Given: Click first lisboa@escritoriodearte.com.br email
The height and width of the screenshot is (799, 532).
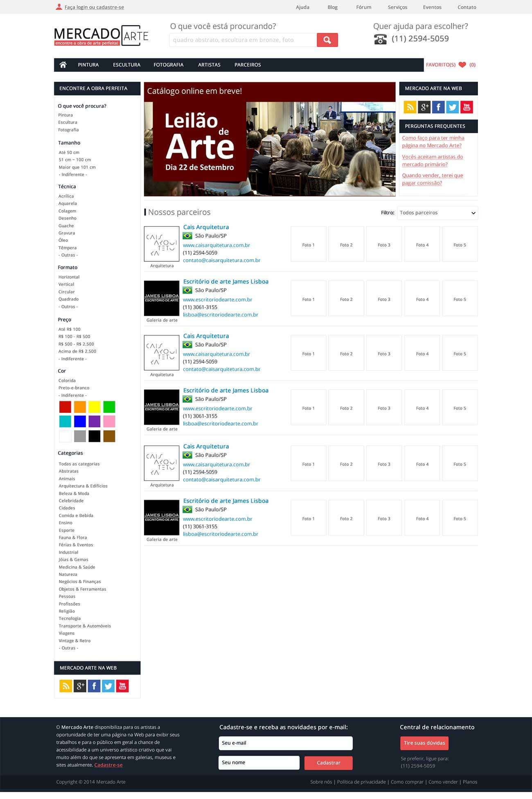Looking at the screenshot, I should click(x=221, y=315).
